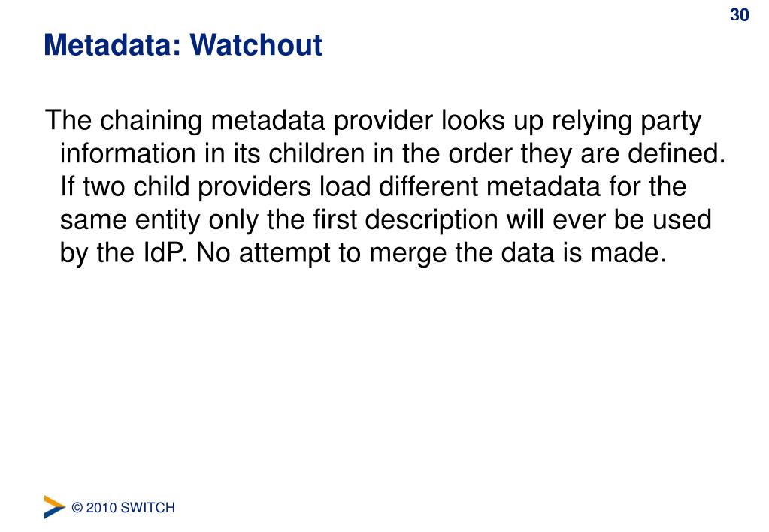Select the Metadata: Watchout title

183,44
